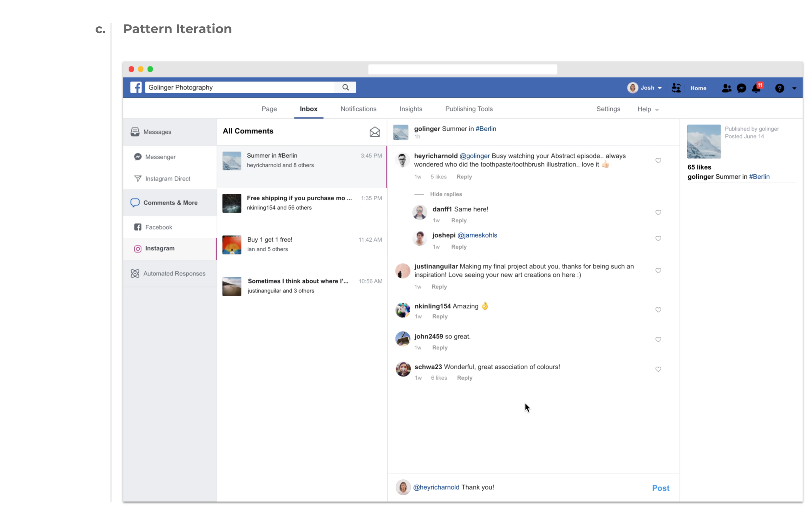Click the post header mountain thumbnail

(400, 132)
